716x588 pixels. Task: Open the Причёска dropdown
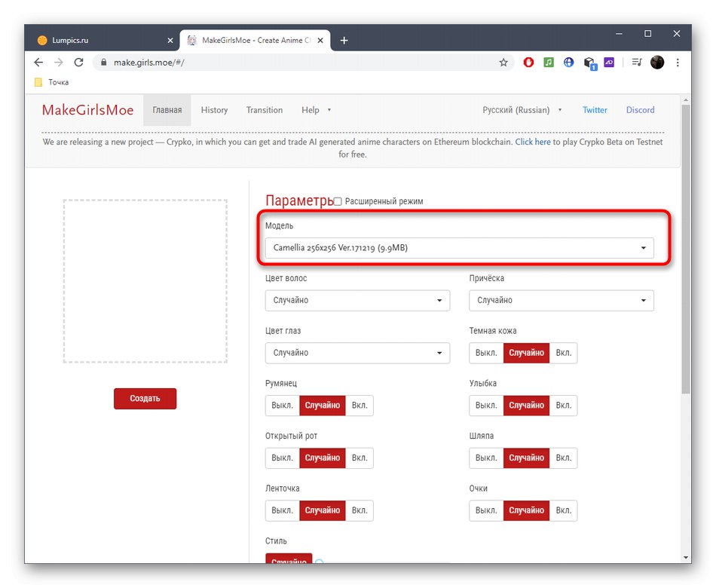pos(561,301)
